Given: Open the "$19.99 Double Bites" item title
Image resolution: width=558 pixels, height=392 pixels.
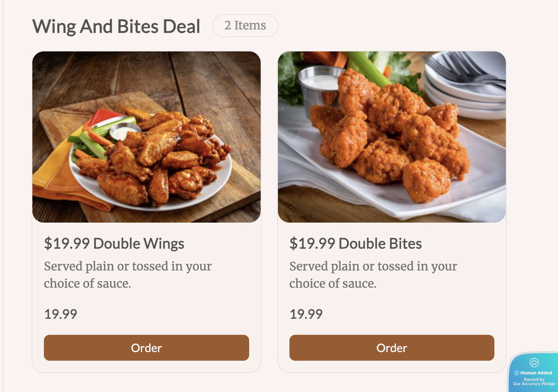Looking at the screenshot, I should pyautogui.click(x=356, y=243).
